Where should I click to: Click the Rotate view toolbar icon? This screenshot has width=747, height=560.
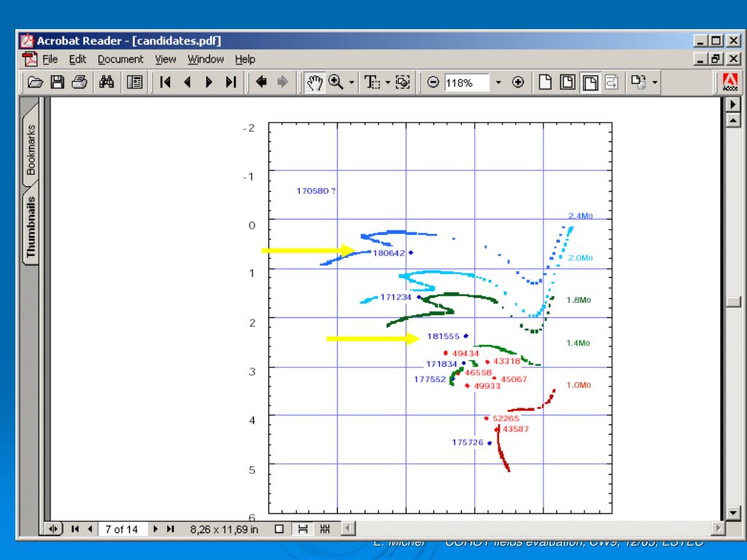click(x=638, y=82)
